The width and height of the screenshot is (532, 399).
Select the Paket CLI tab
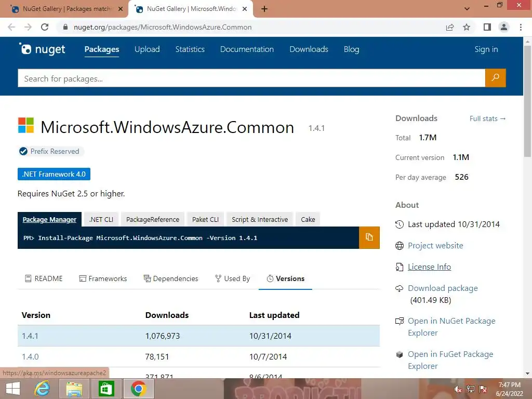click(x=205, y=220)
